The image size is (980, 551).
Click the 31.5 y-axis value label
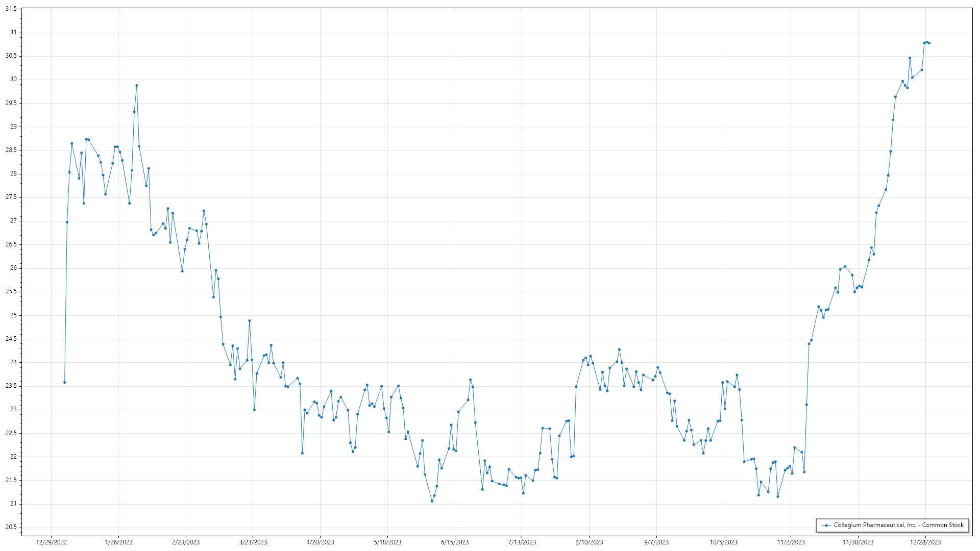pyautogui.click(x=11, y=9)
